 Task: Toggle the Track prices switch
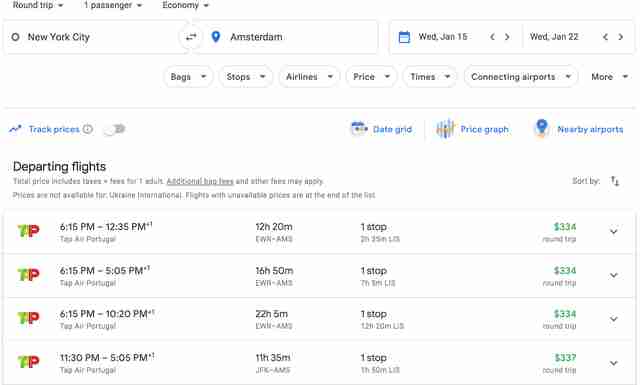pos(115,129)
